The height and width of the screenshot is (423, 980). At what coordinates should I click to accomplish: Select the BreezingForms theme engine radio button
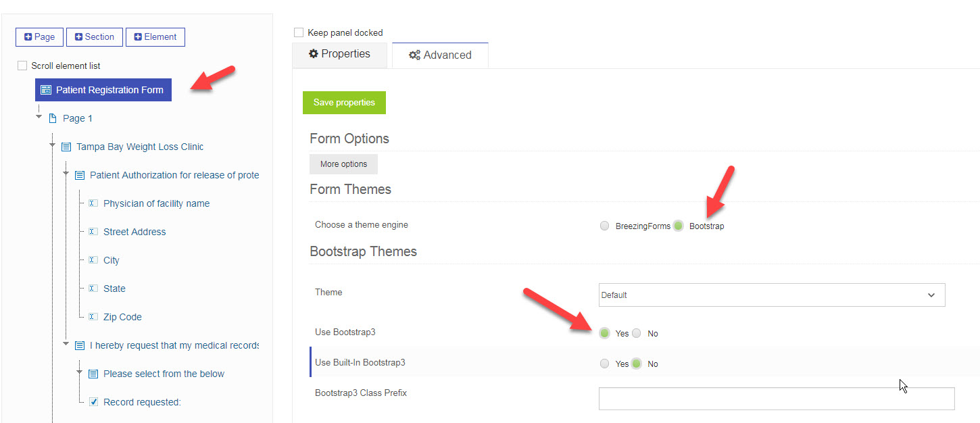coord(604,225)
